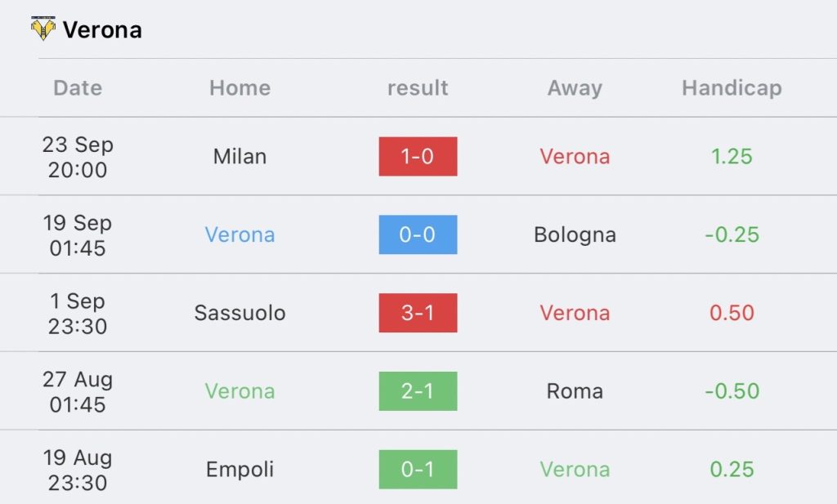Open the Verona team title

[102, 30]
